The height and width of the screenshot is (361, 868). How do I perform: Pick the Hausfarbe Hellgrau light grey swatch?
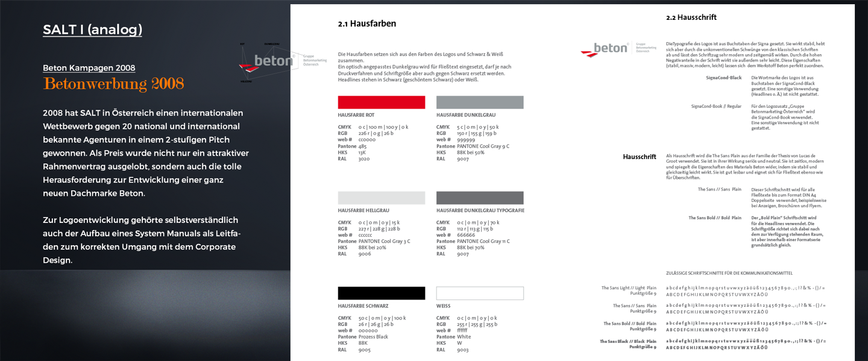tap(381, 198)
